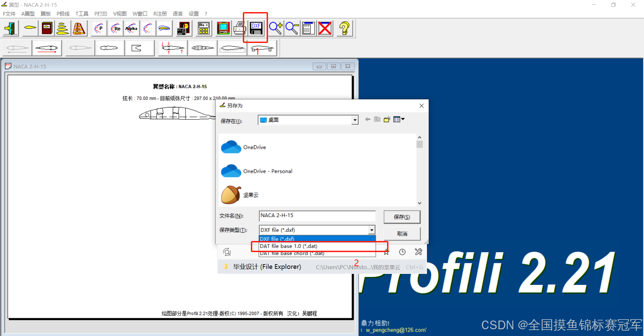Click the airfoil with ruler icon
The height and width of the screenshot is (336, 644).
[232, 48]
